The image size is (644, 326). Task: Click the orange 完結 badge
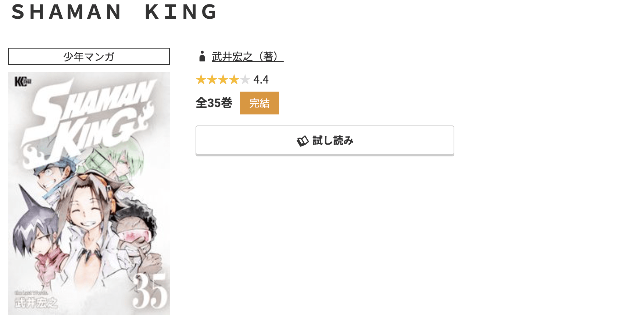(259, 103)
